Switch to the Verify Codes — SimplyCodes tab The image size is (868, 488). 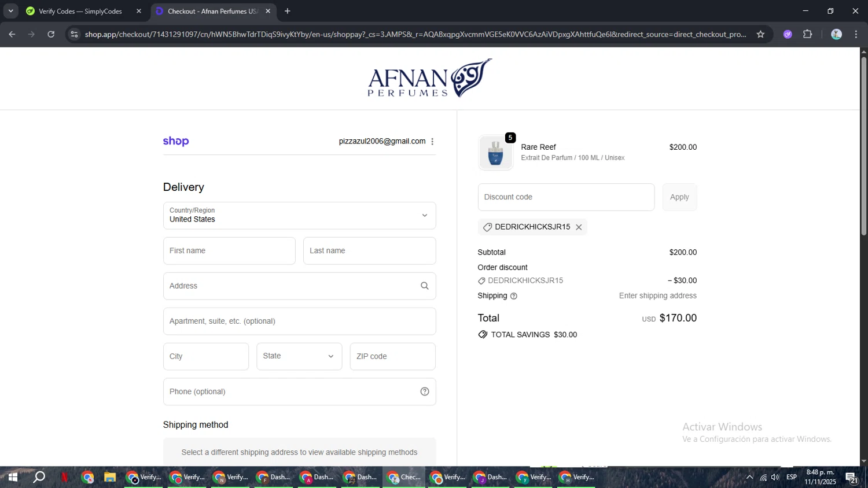[x=80, y=11]
